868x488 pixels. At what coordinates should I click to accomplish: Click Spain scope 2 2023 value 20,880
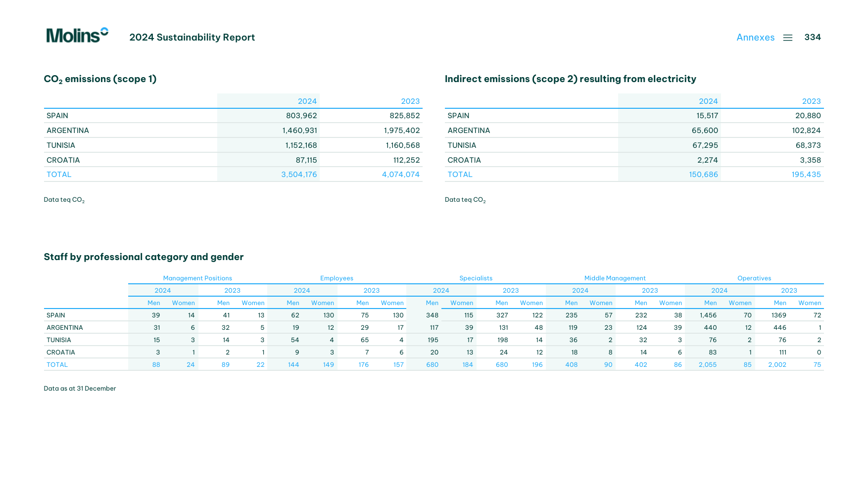click(808, 116)
